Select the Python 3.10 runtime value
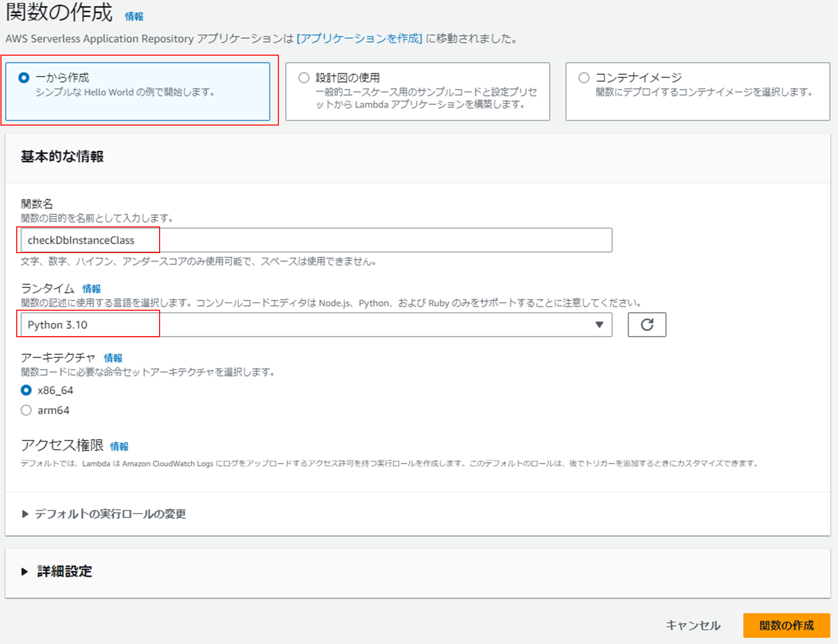 [x=89, y=324]
